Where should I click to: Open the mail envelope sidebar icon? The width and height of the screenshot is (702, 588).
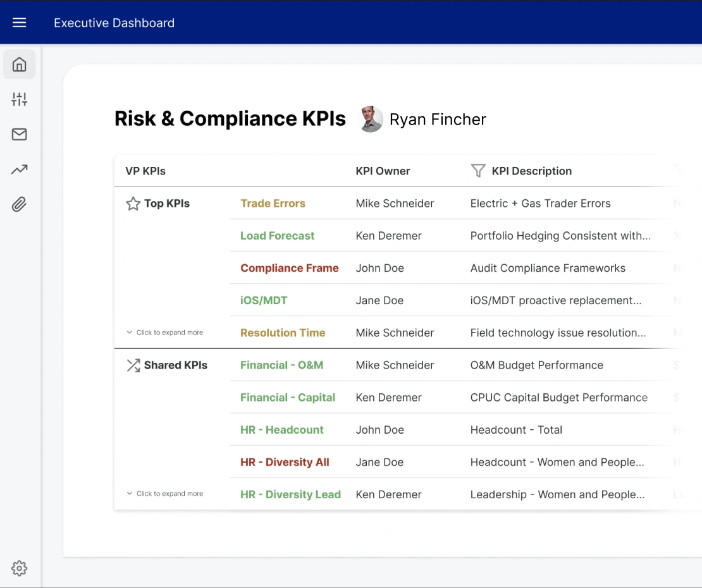(20, 135)
